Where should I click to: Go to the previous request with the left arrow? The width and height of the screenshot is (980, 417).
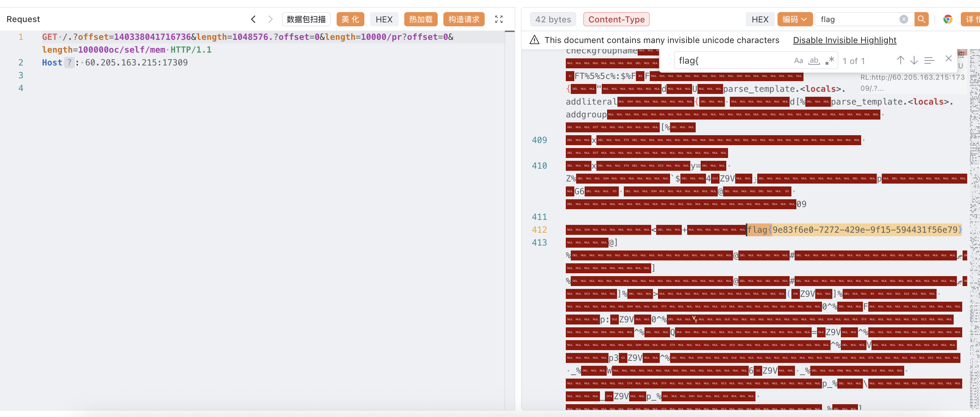click(x=253, y=20)
